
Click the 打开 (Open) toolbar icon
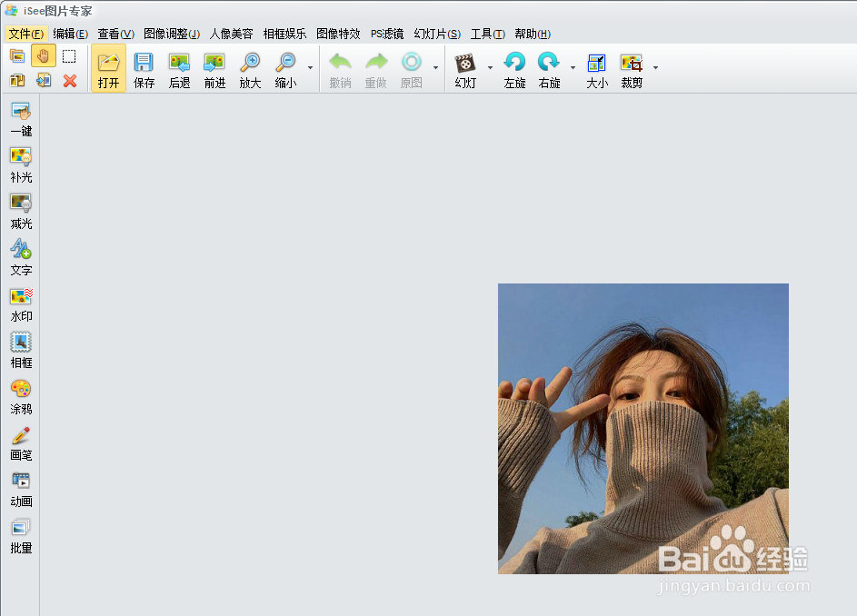click(x=108, y=69)
